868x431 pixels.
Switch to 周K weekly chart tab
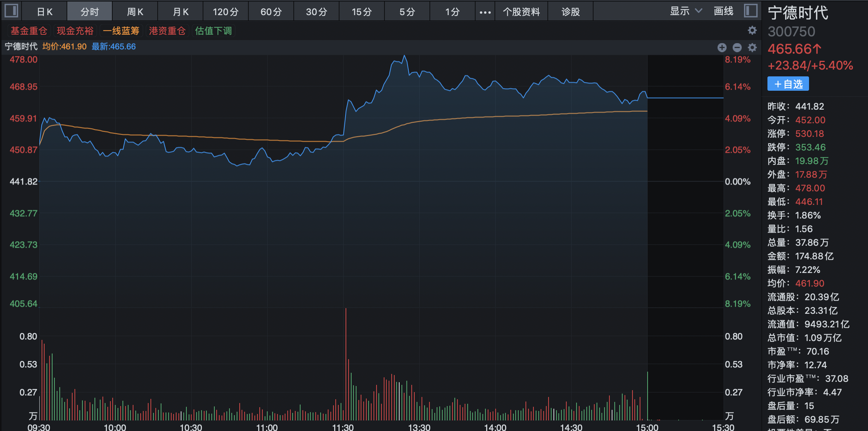(x=135, y=12)
